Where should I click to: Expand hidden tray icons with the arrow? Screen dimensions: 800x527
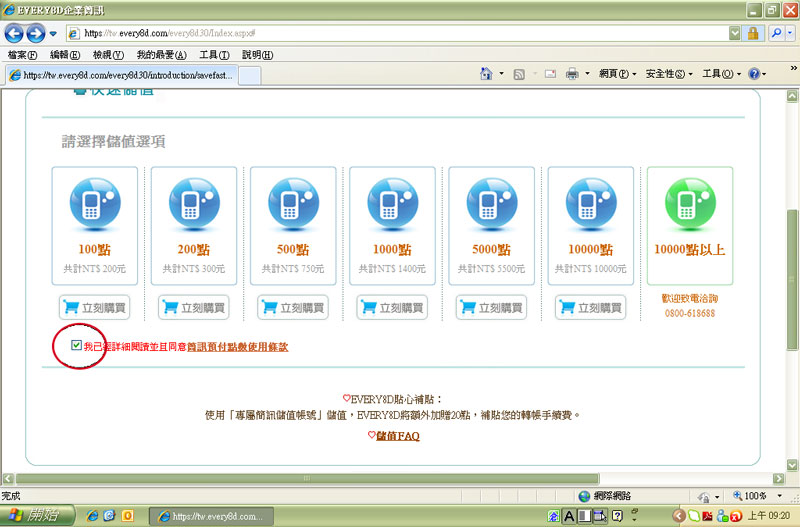click(x=679, y=516)
